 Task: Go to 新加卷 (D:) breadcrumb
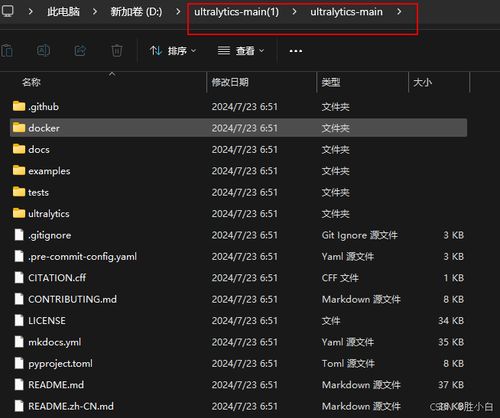click(136, 12)
